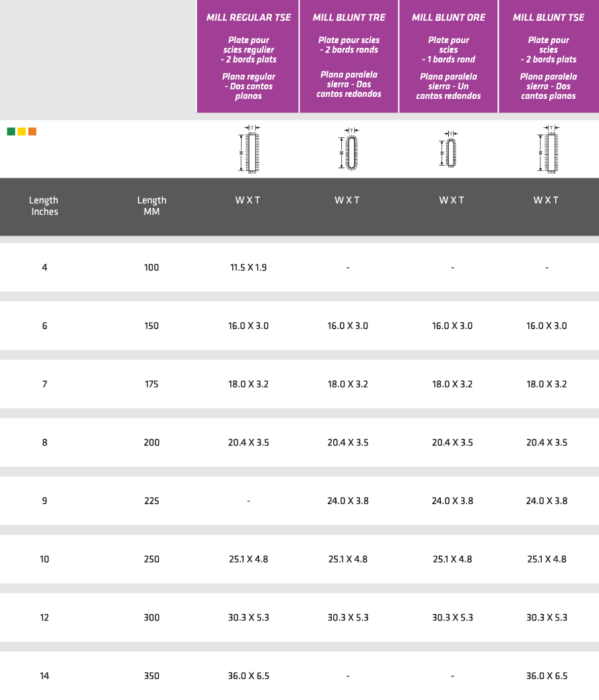This screenshot has width=599, height=700.
Task: Click the 100 mm length value
Action: (151, 268)
